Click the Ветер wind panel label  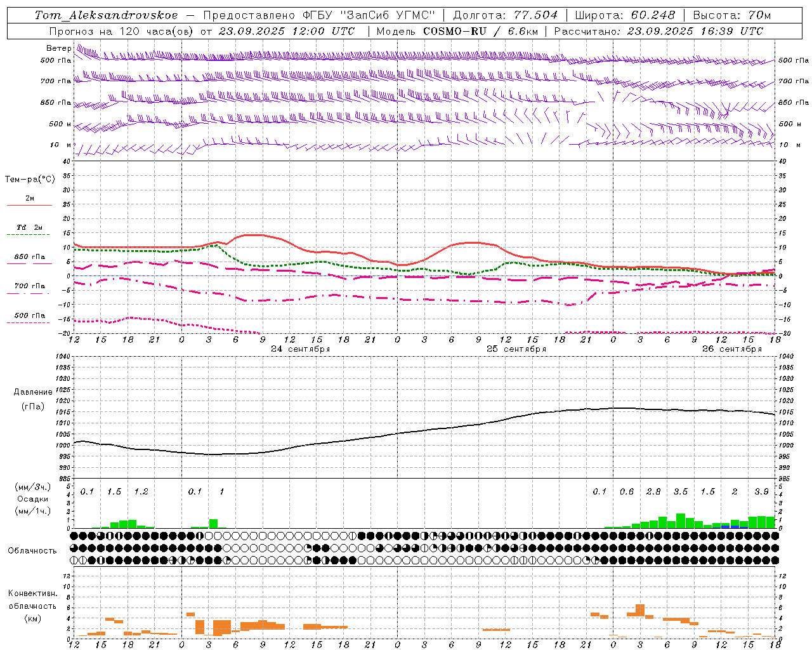59,48
